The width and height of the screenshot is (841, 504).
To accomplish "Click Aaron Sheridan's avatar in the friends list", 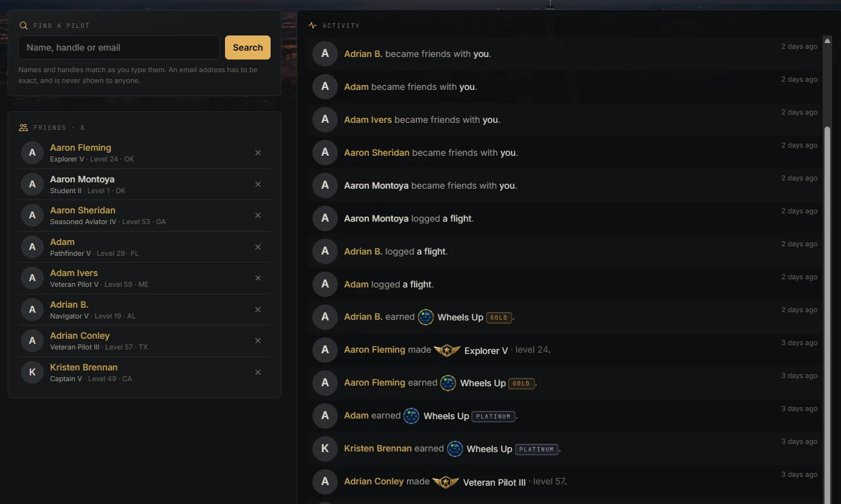I will (x=32, y=215).
